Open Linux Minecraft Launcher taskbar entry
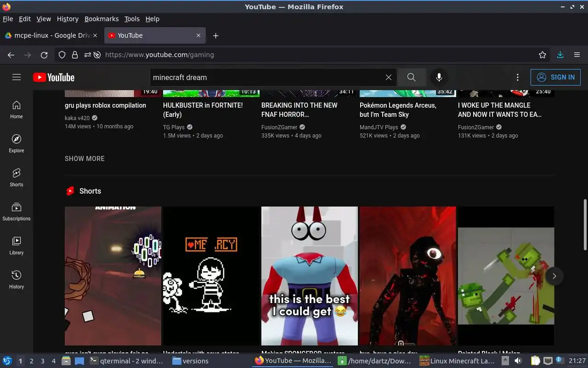The height and width of the screenshot is (368, 588). point(458,361)
